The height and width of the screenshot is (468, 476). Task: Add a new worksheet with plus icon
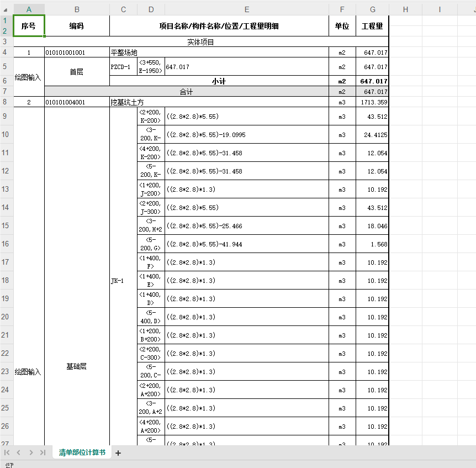coord(118,453)
